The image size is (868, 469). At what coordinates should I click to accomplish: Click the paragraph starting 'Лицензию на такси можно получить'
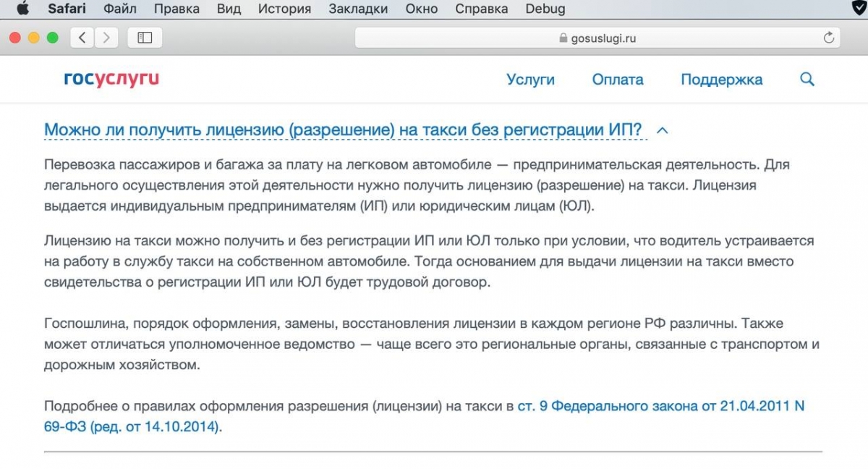pos(429,261)
